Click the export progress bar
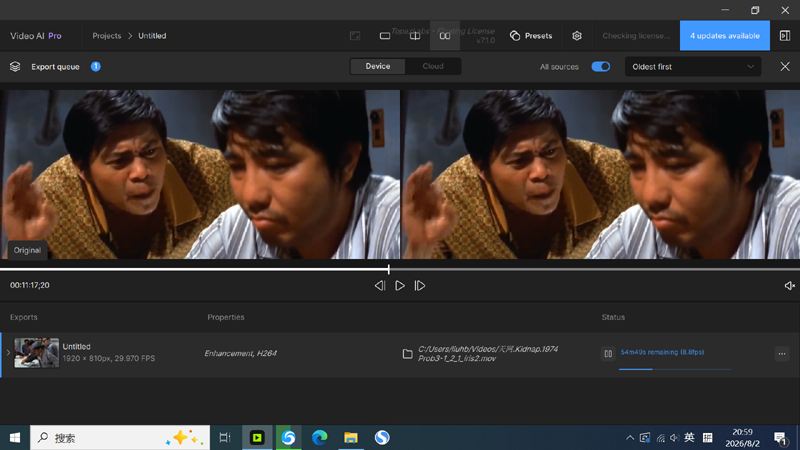The image size is (800, 450). point(674,369)
